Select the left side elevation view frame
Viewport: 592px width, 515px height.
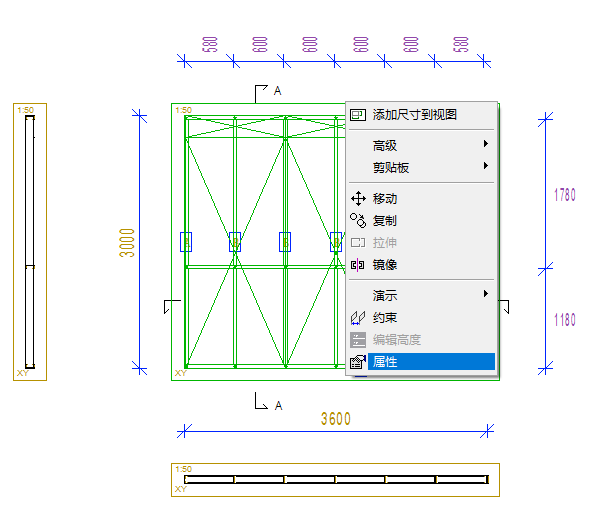30,242
